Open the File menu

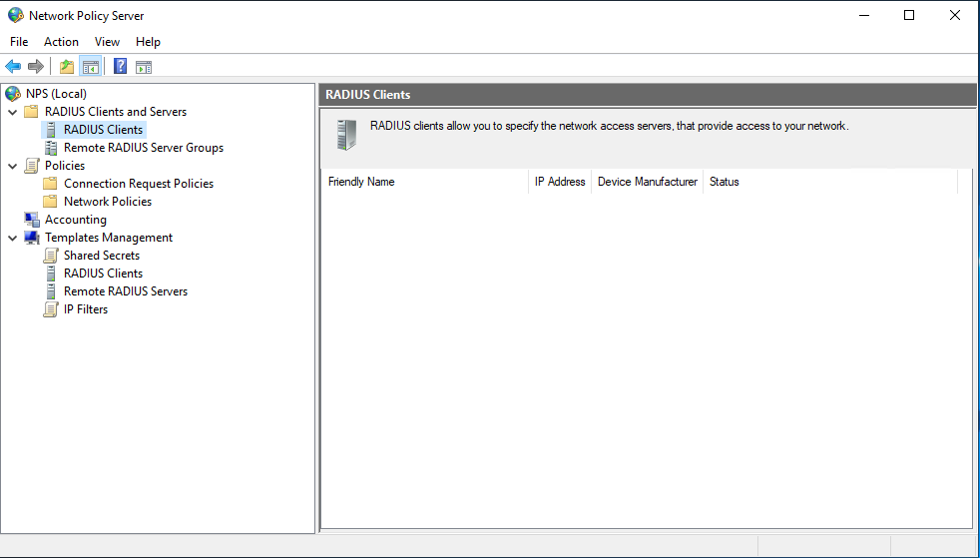(19, 42)
